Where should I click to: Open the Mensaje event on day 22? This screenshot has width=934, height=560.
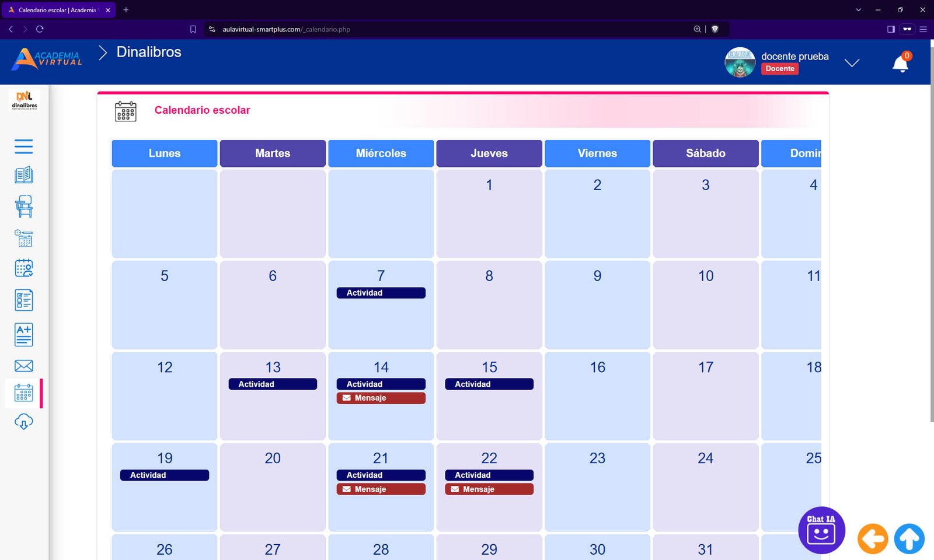pyautogui.click(x=489, y=489)
